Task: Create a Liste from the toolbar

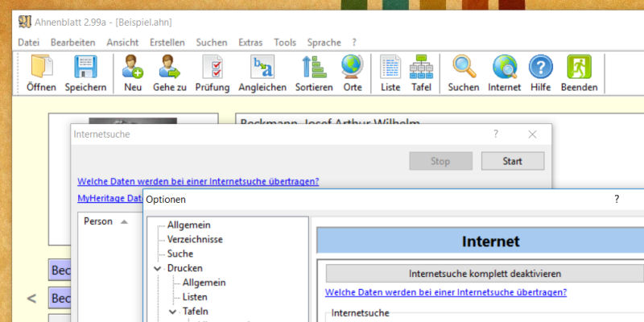Action: click(x=390, y=73)
